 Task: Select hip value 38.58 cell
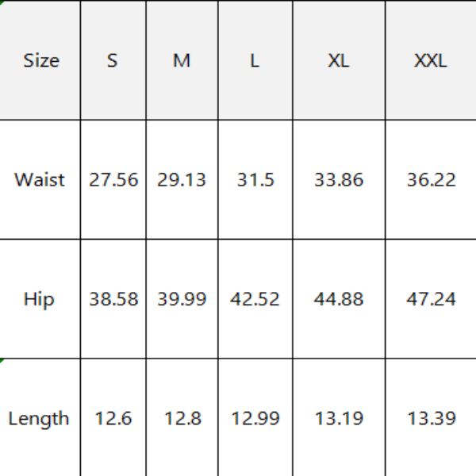[113, 299]
